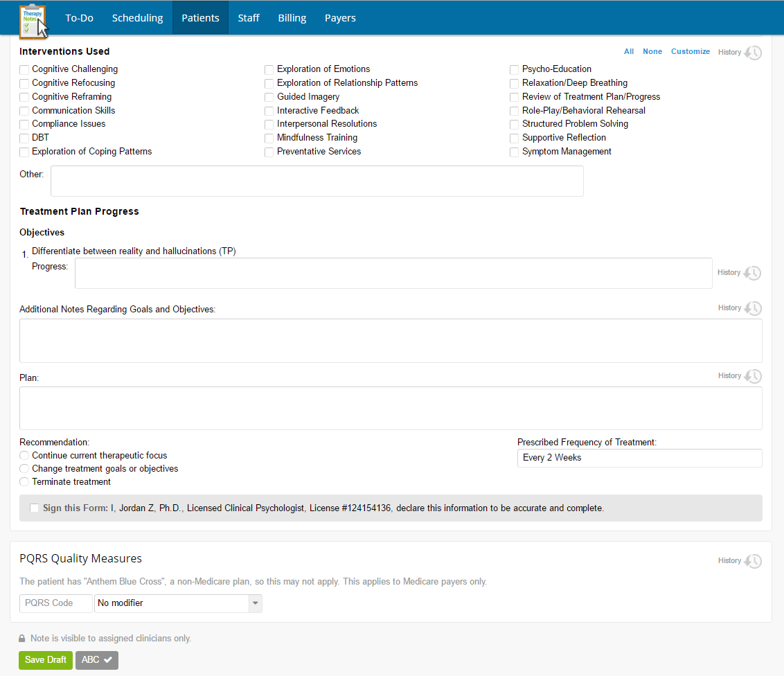Click the All interventions link

629,51
